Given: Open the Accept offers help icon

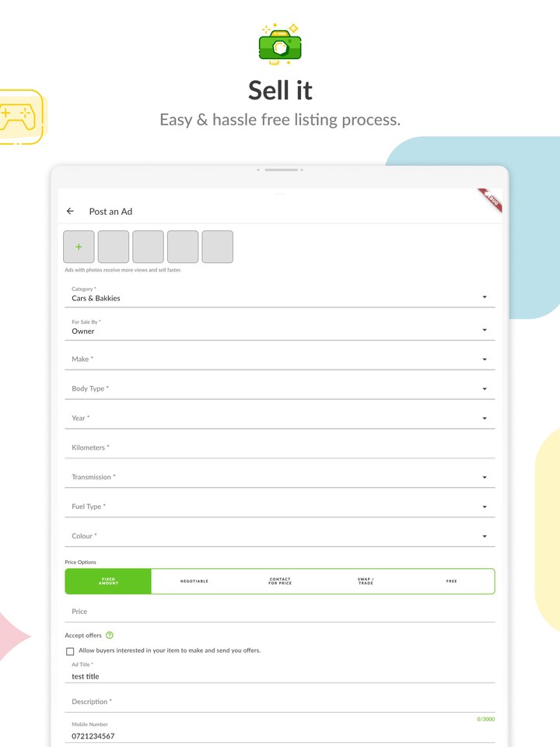Looking at the screenshot, I should [x=110, y=636].
